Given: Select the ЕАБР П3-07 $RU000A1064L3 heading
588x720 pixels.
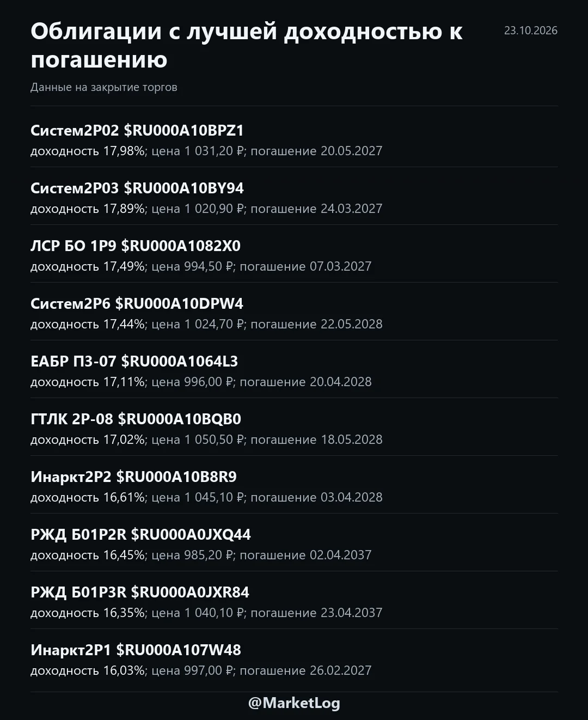Looking at the screenshot, I should pos(134,362).
